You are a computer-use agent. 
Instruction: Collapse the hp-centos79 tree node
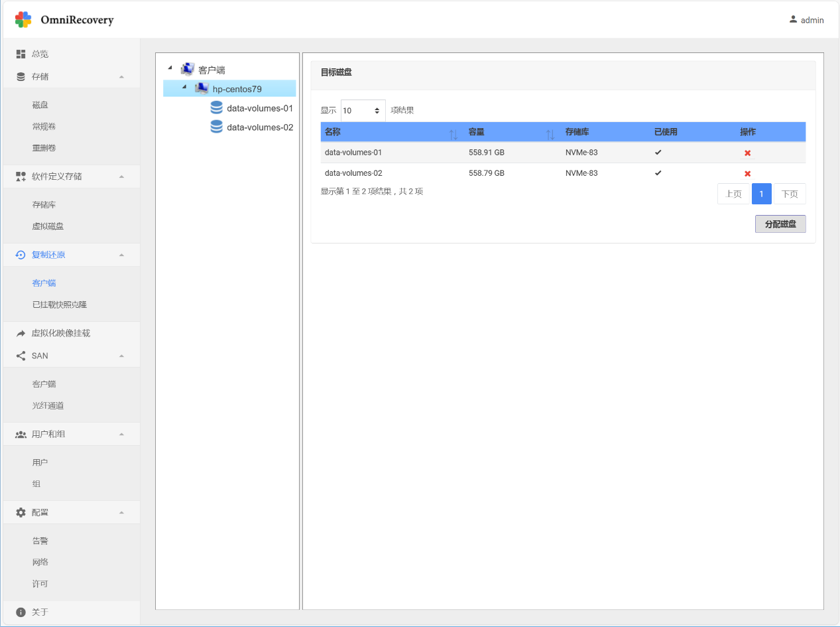tap(184, 87)
